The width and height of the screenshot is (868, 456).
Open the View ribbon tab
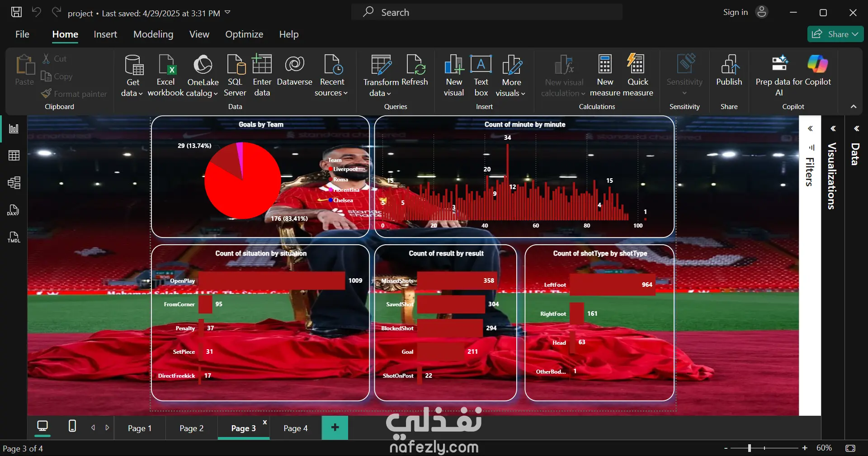[x=199, y=34]
